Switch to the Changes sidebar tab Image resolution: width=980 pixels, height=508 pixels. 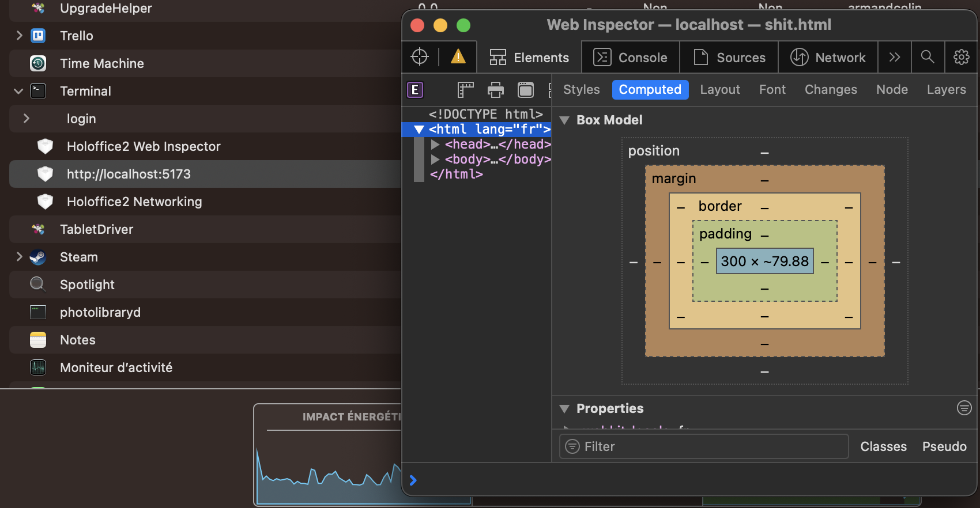point(831,90)
